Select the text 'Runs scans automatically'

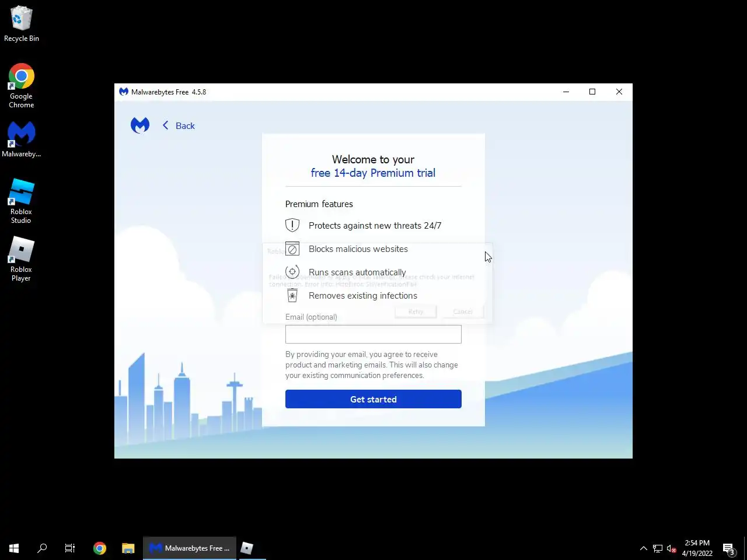[x=357, y=272]
